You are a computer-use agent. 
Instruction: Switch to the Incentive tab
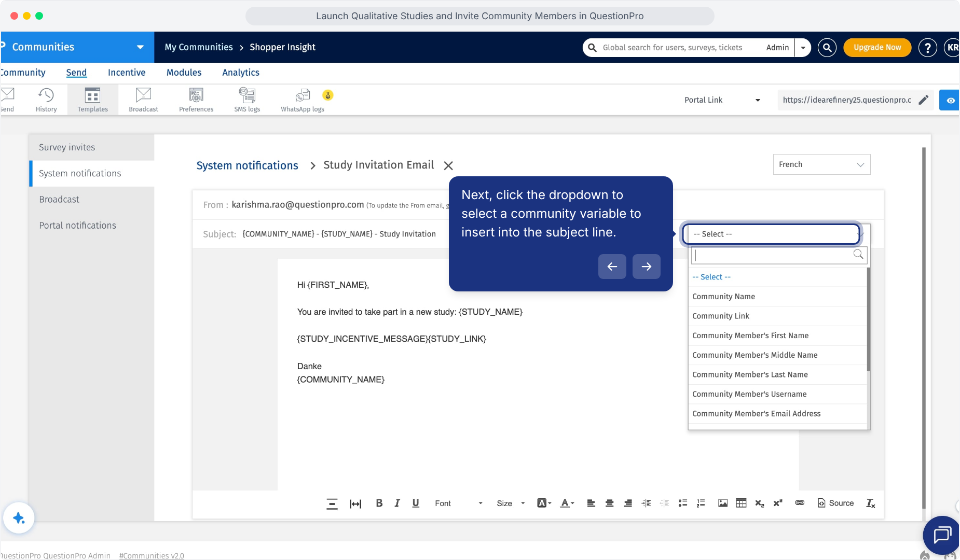(127, 73)
